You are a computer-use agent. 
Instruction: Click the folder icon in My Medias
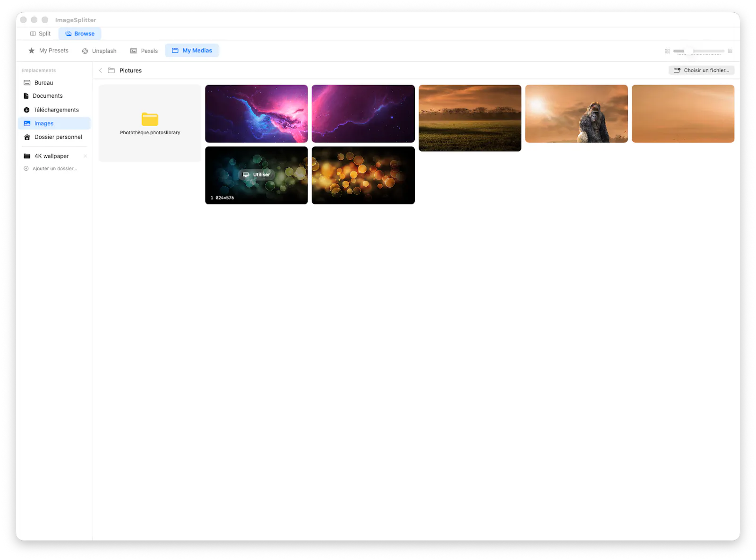point(175,51)
